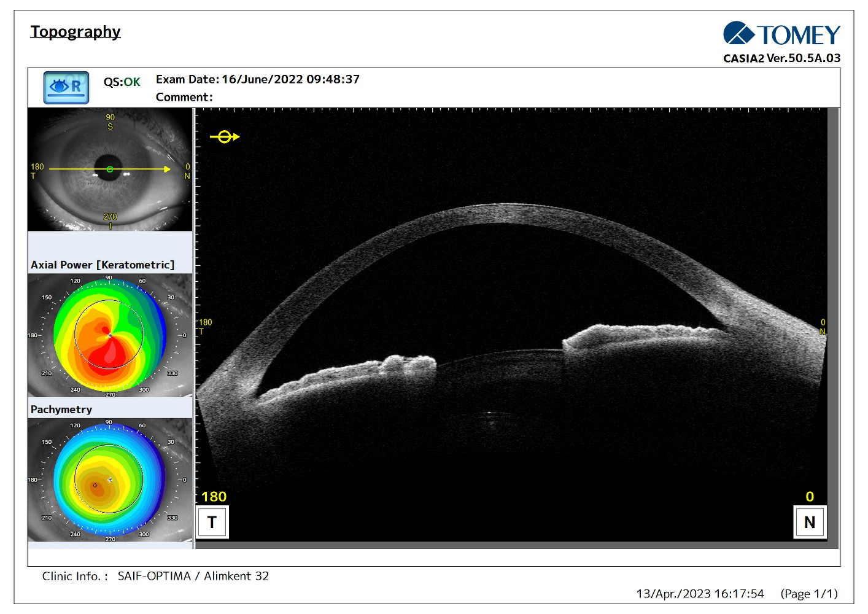The height and width of the screenshot is (614, 868).
Task: Click the Page 1/1 indicator
Action: [808, 594]
